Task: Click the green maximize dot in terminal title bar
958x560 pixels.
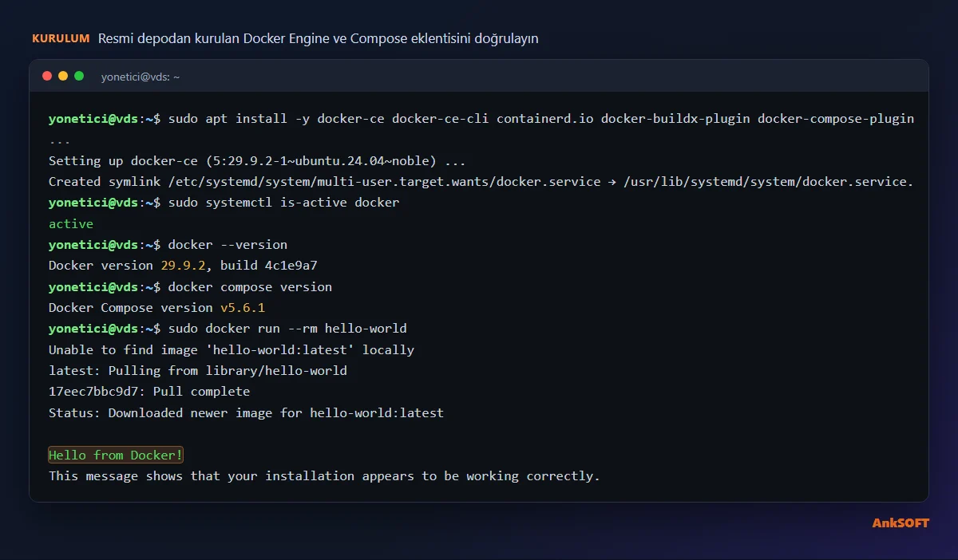Action: [79, 76]
